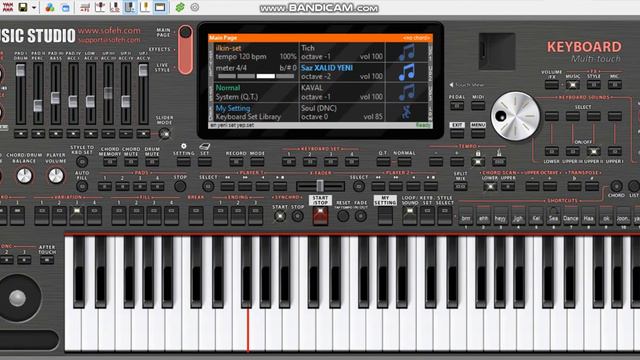Click the dancer icon for Soul (DNC)

pos(407,112)
